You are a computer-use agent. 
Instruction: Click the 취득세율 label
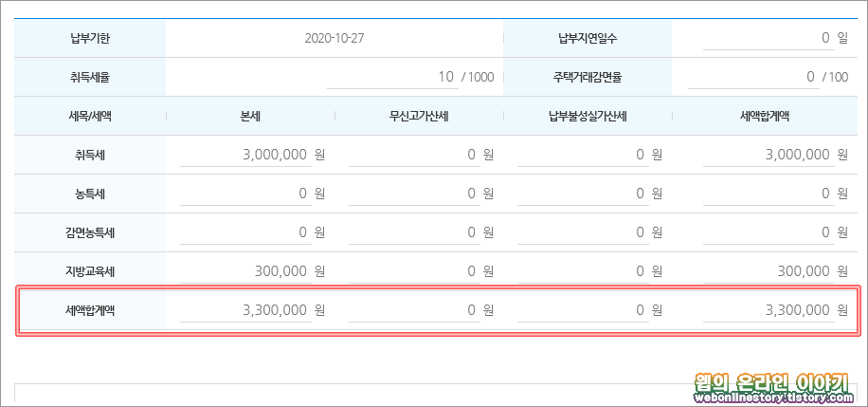pos(89,77)
